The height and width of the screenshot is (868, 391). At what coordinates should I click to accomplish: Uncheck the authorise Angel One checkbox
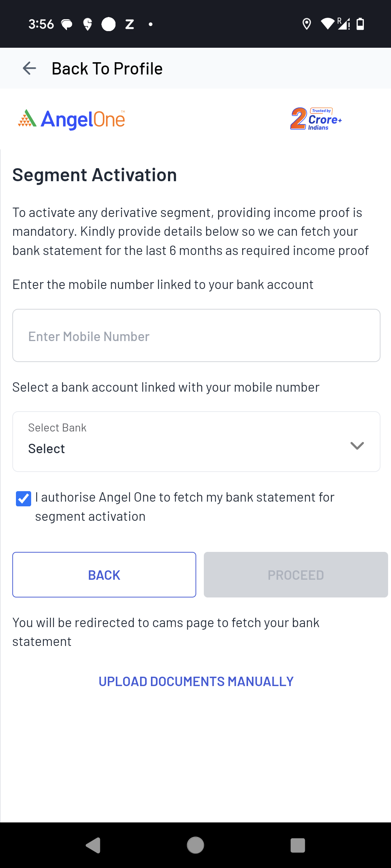[x=24, y=499]
